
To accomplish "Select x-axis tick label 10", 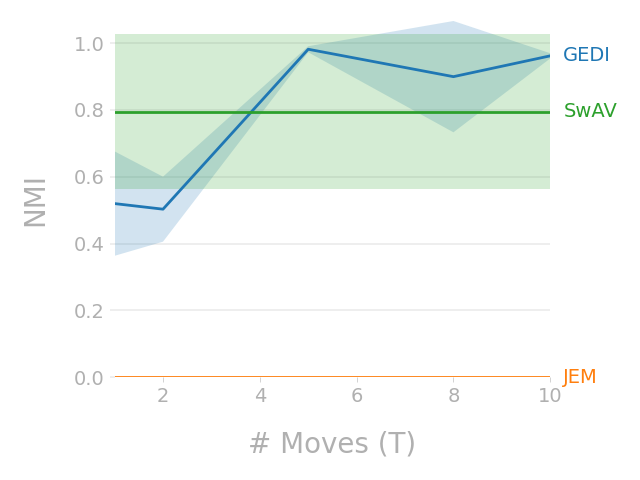I will pyautogui.click(x=550, y=396).
